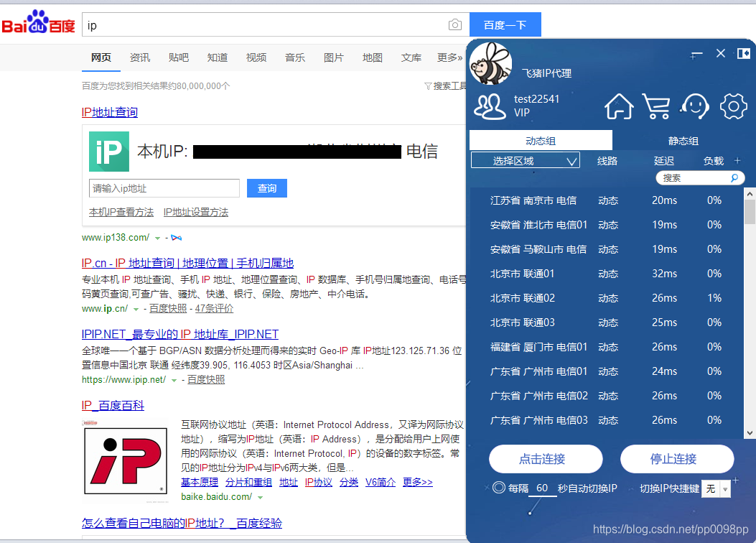Select the 地图 tab
756x543 pixels.
pos(372,57)
